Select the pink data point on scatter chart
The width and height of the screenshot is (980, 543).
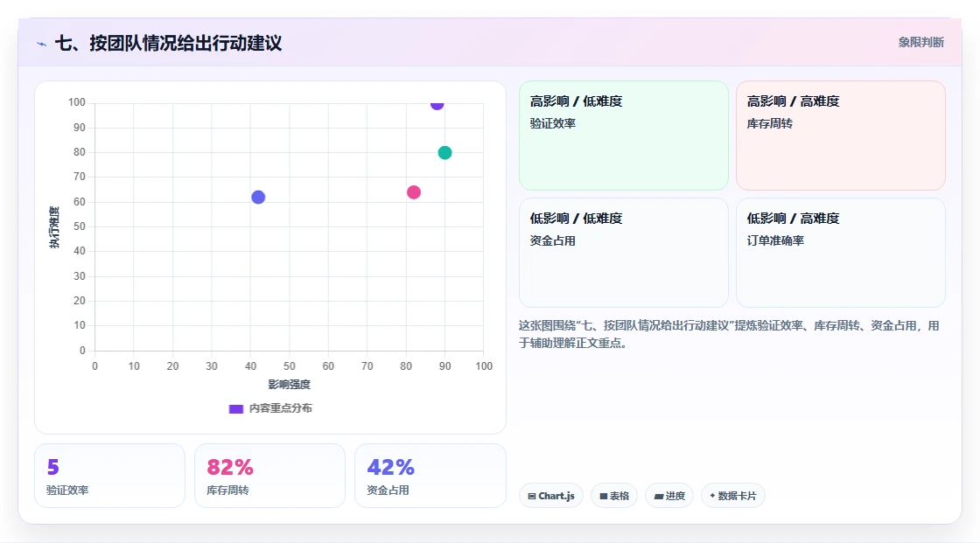(414, 191)
